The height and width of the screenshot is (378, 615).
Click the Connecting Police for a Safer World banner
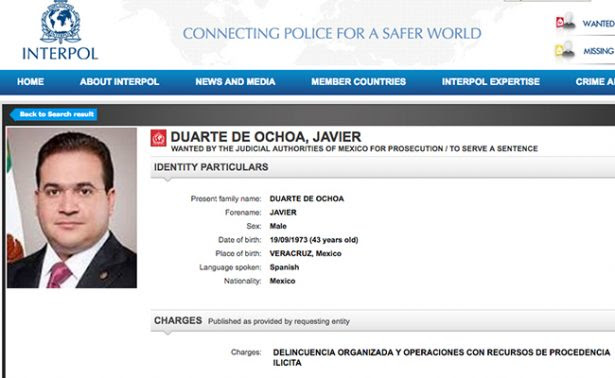[332, 33]
